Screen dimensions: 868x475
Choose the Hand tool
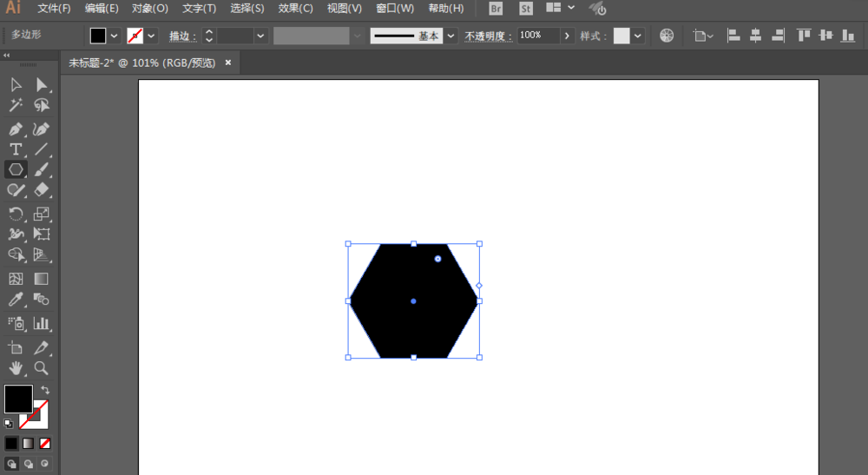[x=16, y=368]
